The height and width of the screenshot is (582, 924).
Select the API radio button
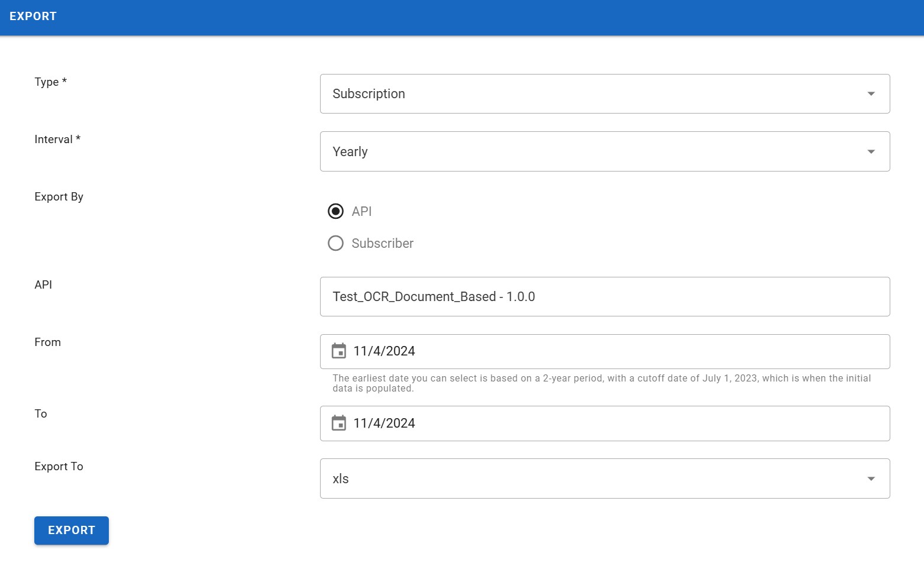tap(335, 212)
